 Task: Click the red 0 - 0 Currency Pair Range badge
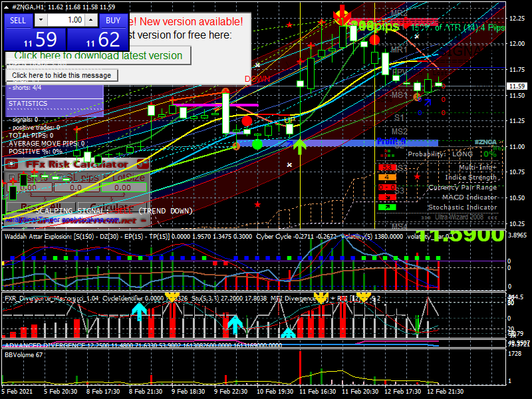coord(387,188)
